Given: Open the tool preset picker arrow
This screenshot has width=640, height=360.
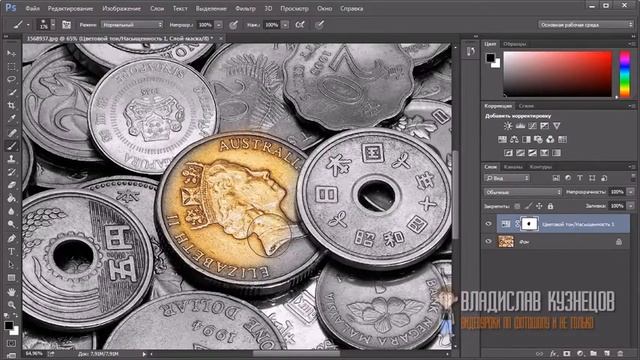Looking at the screenshot, I should coord(28,25).
